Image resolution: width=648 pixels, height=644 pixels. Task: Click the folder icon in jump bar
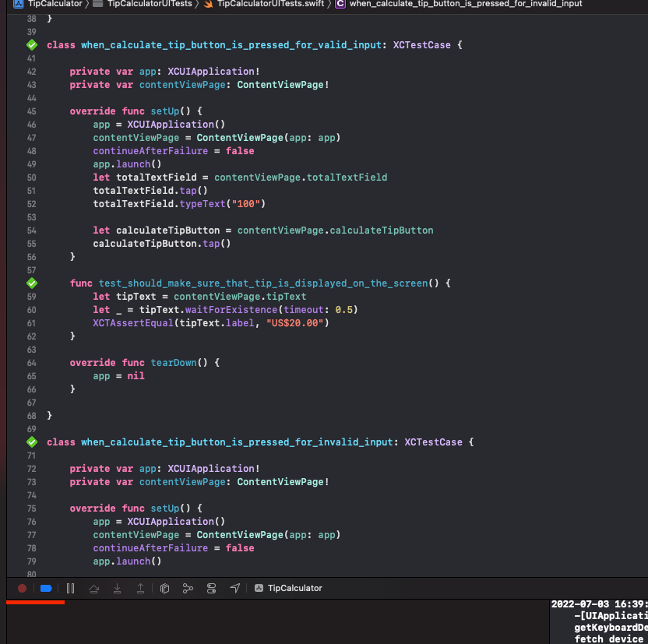coord(97,4)
